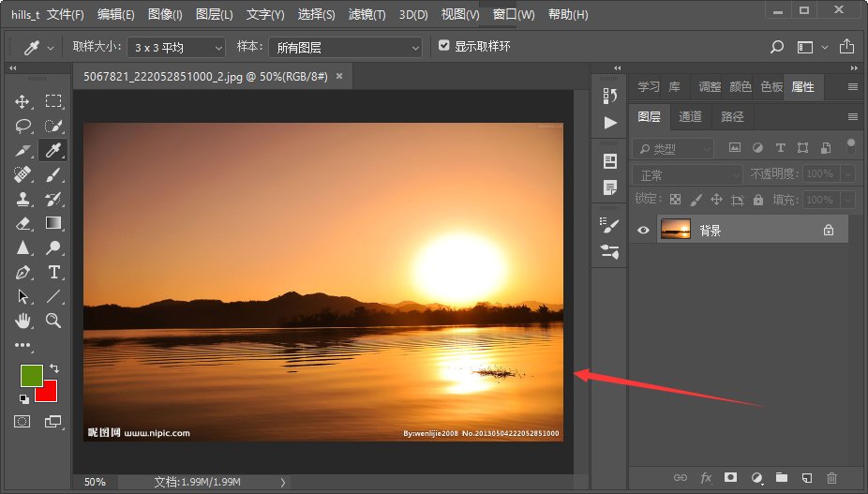Select the Path Selection tool
868x494 pixels.
click(22, 296)
